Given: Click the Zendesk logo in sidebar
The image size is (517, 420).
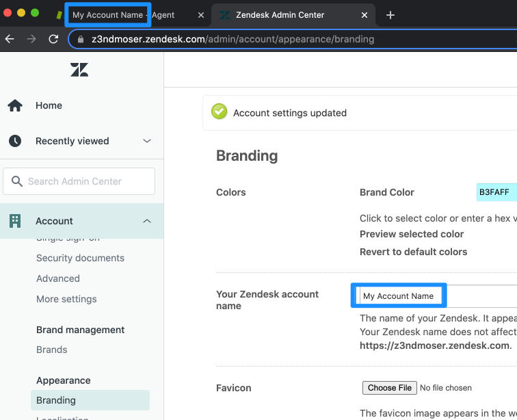Looking at the screenshot, I should (79, 70).
